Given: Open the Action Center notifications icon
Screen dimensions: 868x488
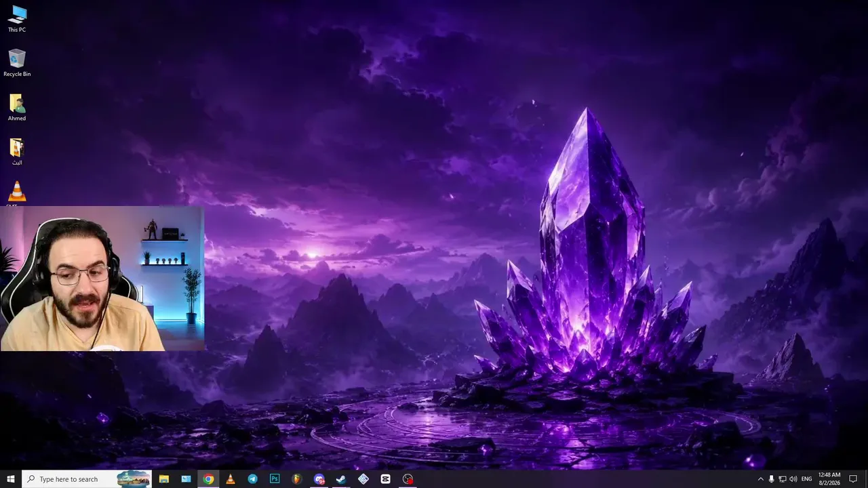Looking at the screenshot, I should 853,479.
